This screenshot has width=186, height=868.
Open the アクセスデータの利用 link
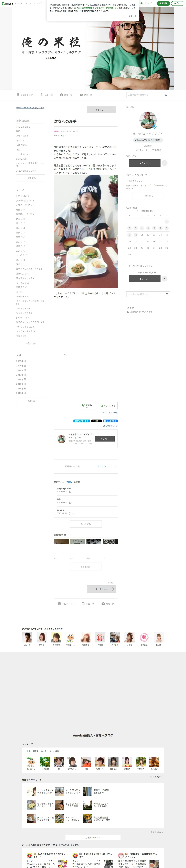(104, 8)
